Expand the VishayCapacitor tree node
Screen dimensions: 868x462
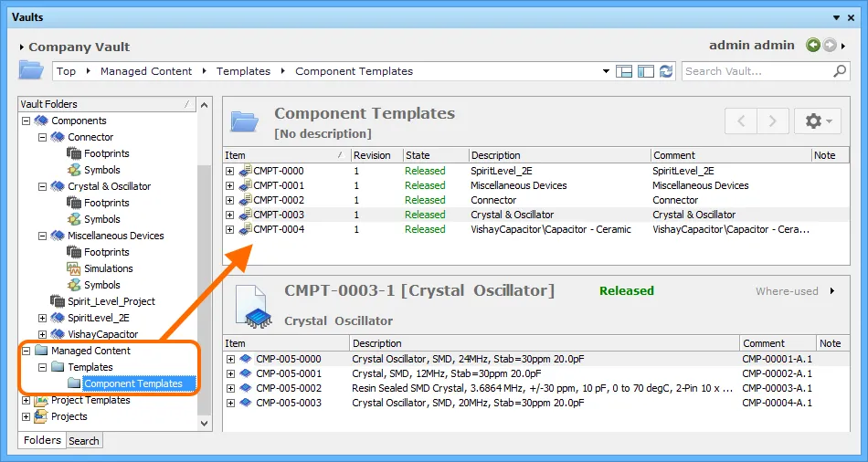(42, 334)
